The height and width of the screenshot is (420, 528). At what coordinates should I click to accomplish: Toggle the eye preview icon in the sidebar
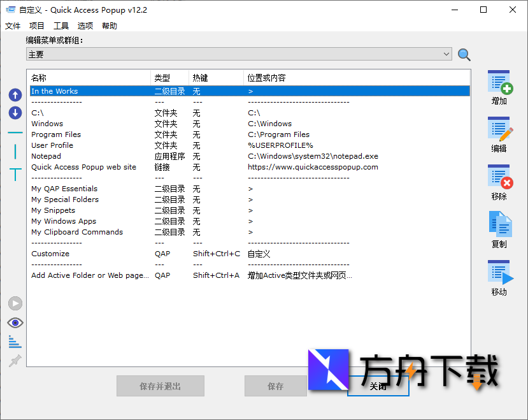point(15,322)
